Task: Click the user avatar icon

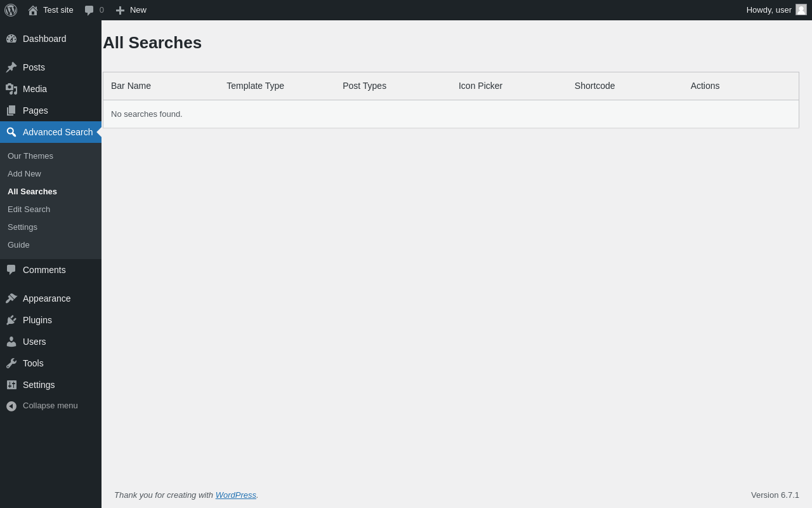Action: pos(801,10)
